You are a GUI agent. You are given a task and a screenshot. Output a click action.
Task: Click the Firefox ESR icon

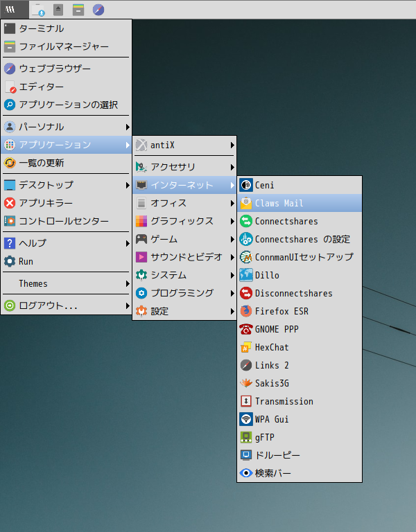(x=246, y=311)
